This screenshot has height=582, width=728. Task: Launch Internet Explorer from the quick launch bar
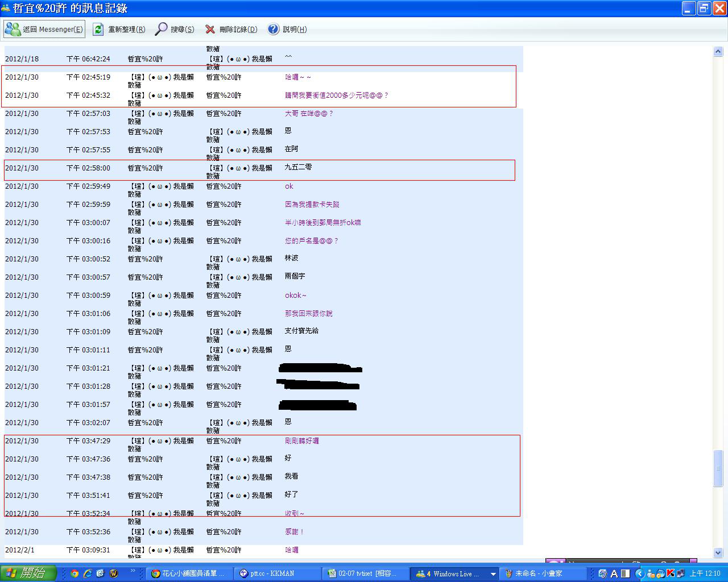point(88,573)
